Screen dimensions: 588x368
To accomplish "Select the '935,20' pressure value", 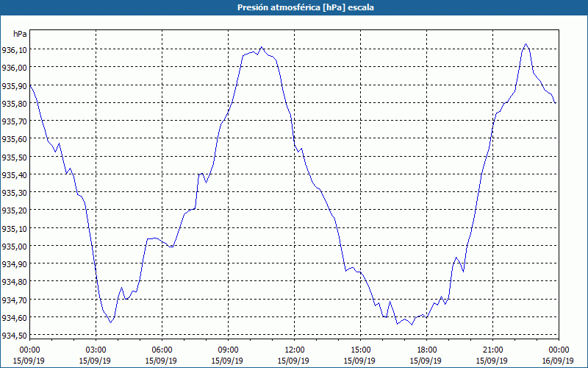I will (14, 210).
